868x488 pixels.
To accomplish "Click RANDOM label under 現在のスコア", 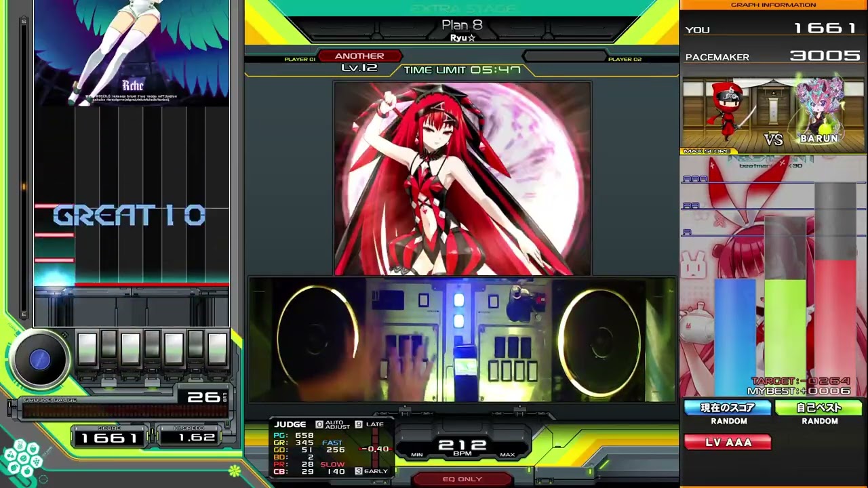I will 728,421.
